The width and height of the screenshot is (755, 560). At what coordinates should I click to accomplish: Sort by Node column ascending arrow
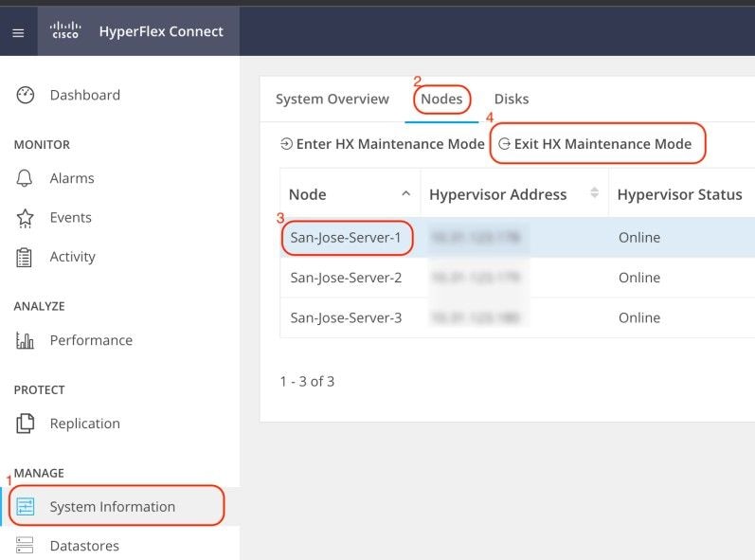pyautogui.click(x=405, y=193)
